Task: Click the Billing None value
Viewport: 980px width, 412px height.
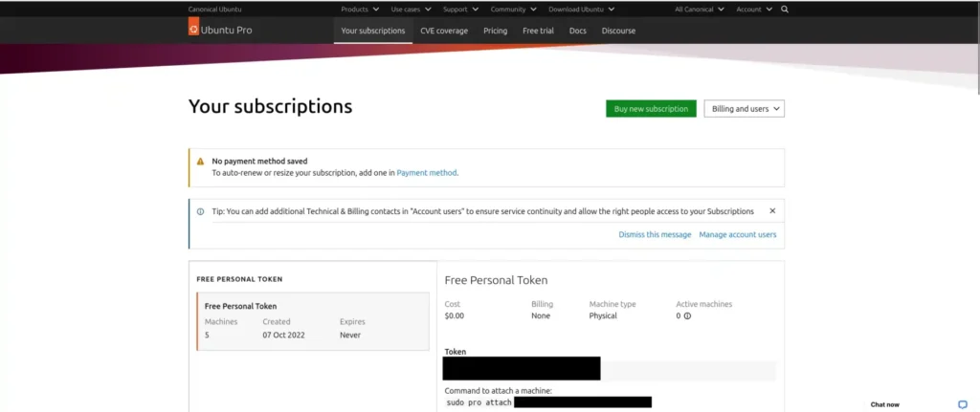Action: point(541,315)
